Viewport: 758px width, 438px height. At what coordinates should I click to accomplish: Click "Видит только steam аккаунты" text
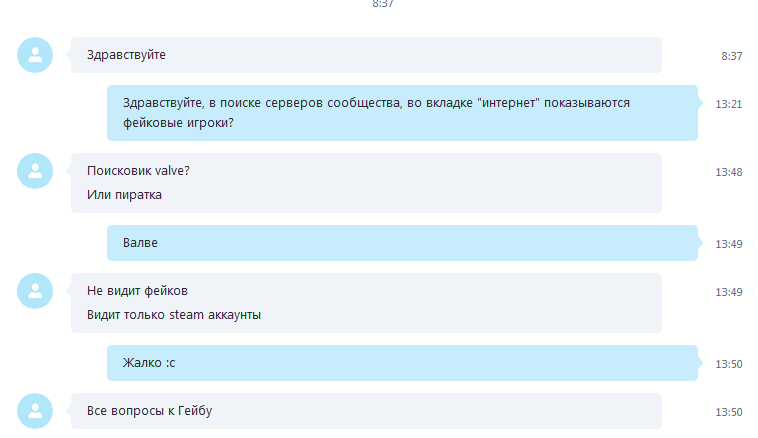pos(174,315)
